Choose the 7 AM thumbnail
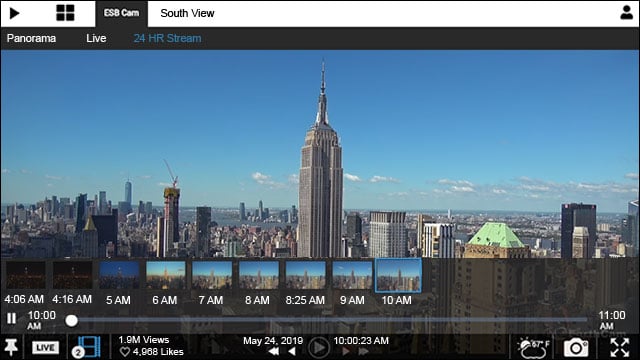 [212, 275]
